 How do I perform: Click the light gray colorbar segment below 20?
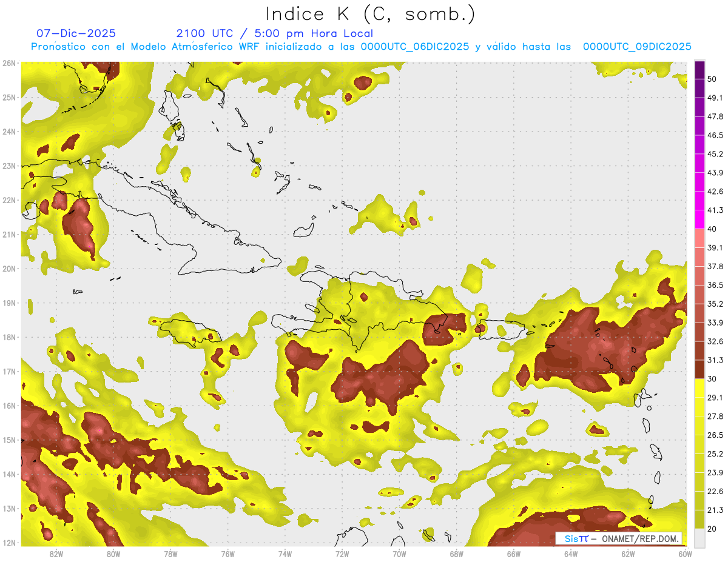[699, 537]
